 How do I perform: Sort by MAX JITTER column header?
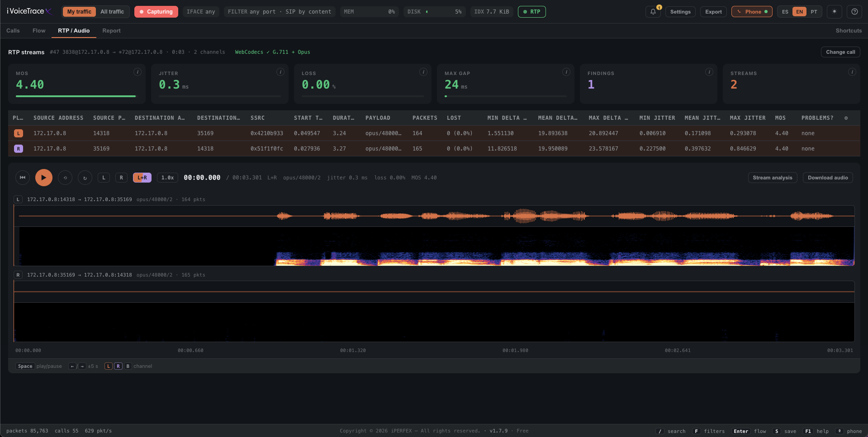748,118
